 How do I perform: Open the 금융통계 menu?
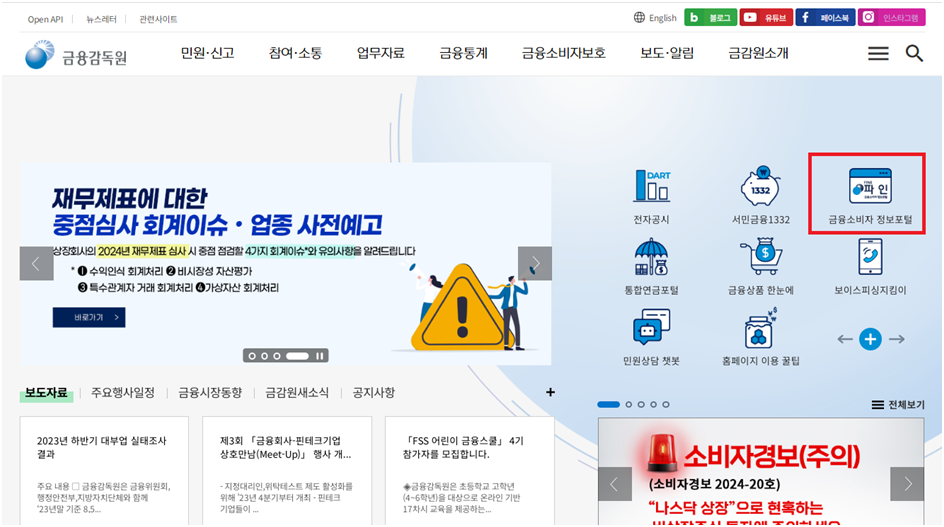463,53
